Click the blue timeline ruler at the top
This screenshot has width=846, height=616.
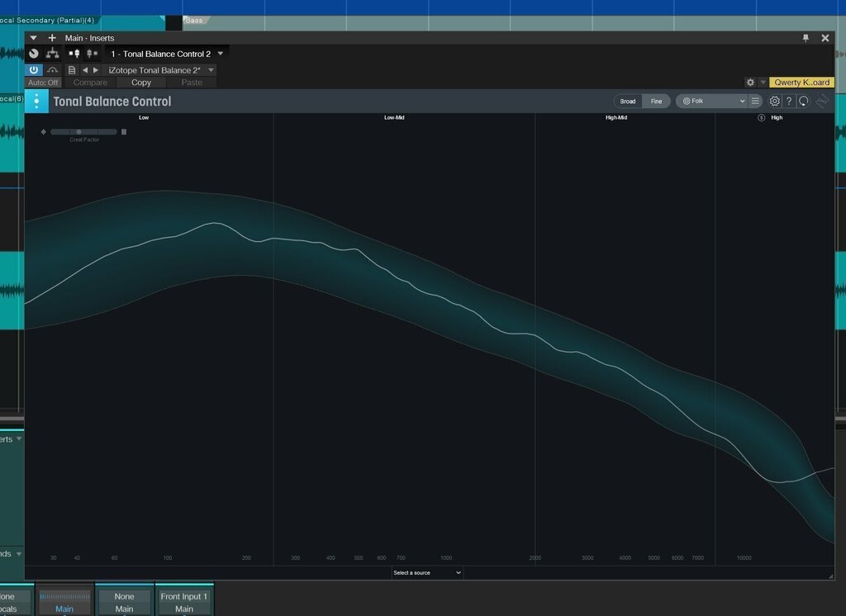(x=423, y=7)
